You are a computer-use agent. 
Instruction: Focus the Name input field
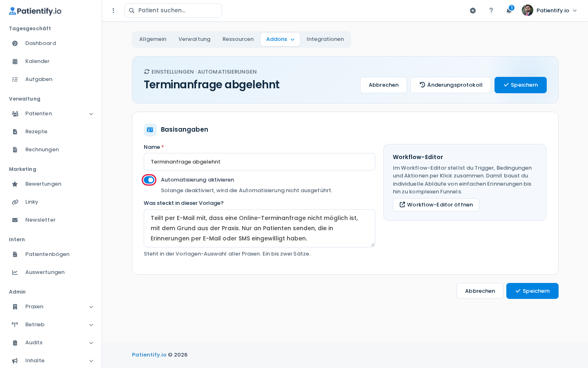click(259, 162)
